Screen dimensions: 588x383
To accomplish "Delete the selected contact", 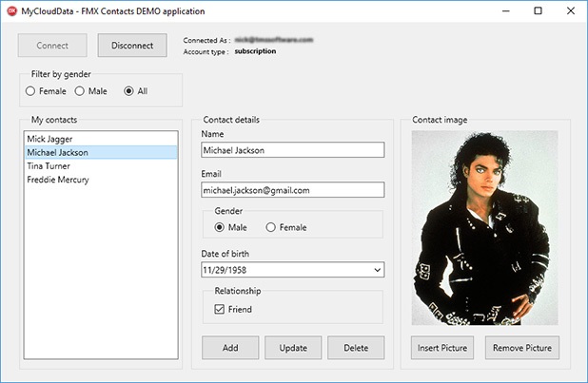I will [356, 348].
